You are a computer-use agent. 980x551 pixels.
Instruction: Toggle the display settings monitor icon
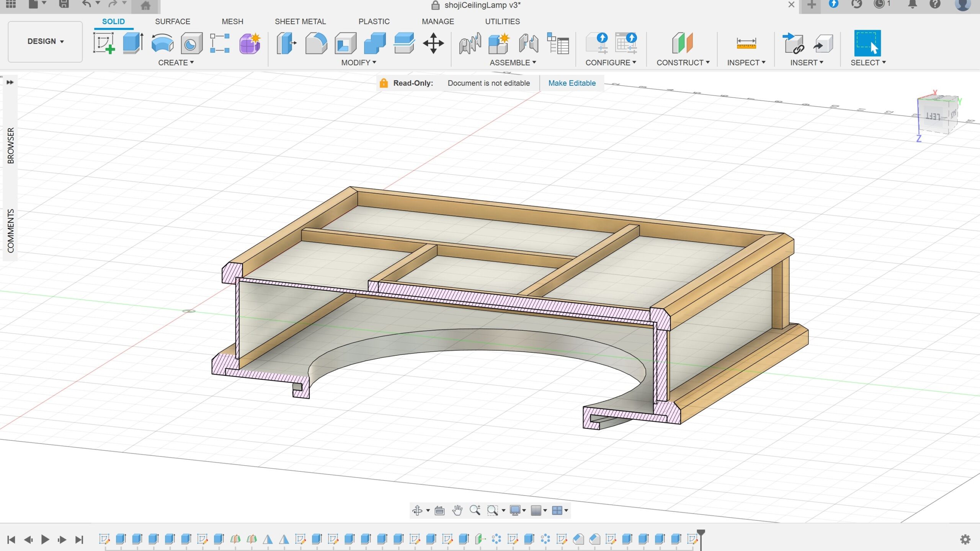click(516, 510)
